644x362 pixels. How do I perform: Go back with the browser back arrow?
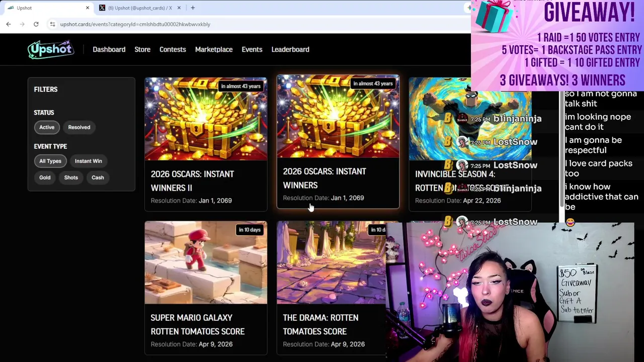point(9,24)
